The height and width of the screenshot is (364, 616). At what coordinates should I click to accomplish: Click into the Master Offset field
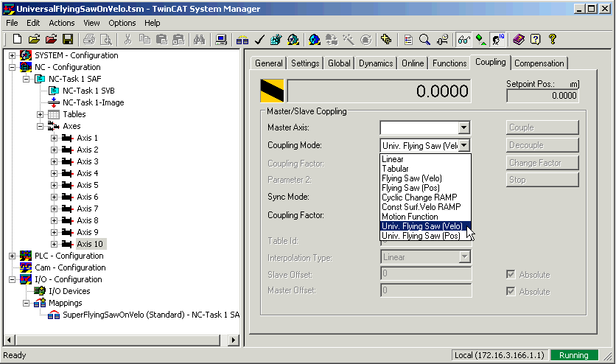426,290
